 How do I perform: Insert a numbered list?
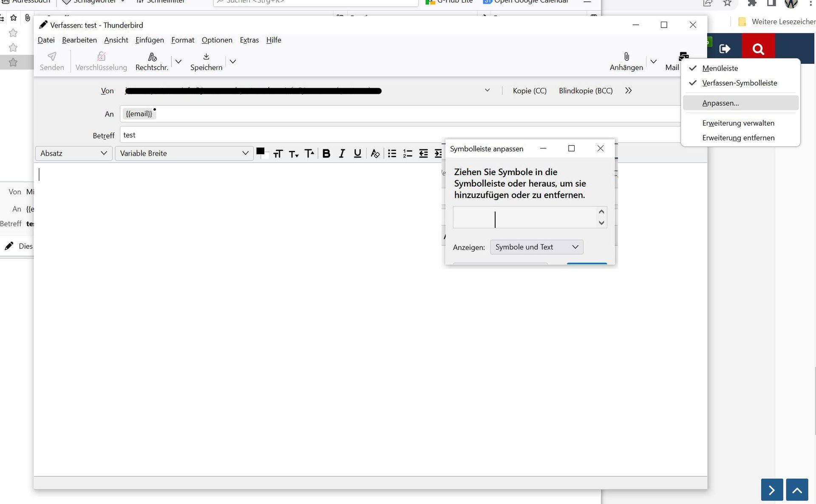(x=408, y=153)
